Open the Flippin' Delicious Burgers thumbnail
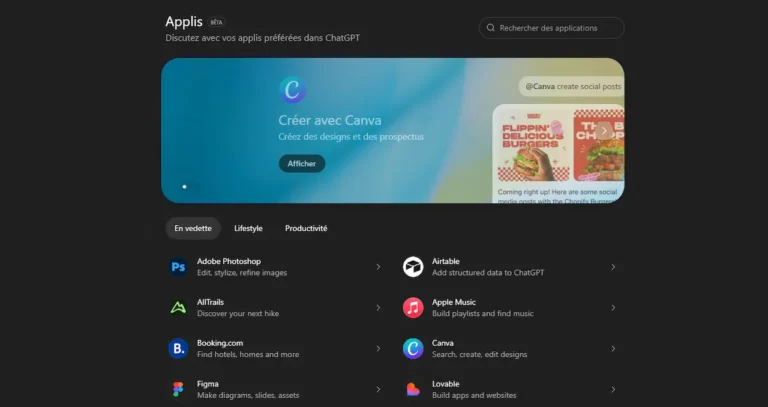 [533, 145]
